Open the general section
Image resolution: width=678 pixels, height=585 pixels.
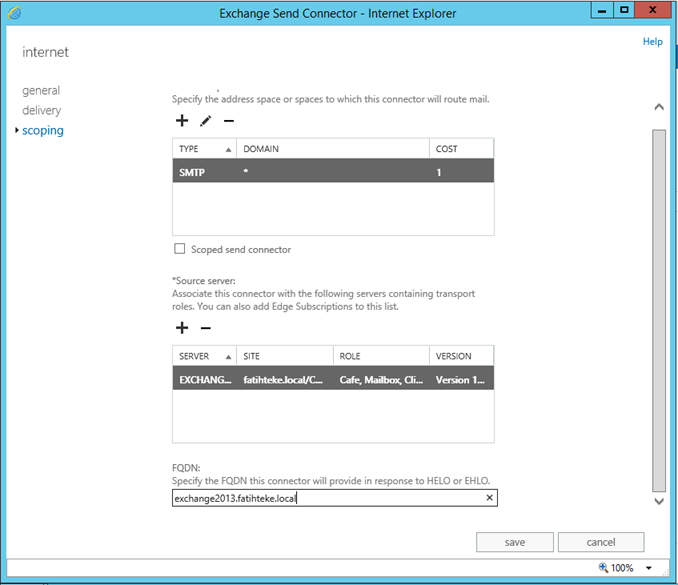(41, 90)
